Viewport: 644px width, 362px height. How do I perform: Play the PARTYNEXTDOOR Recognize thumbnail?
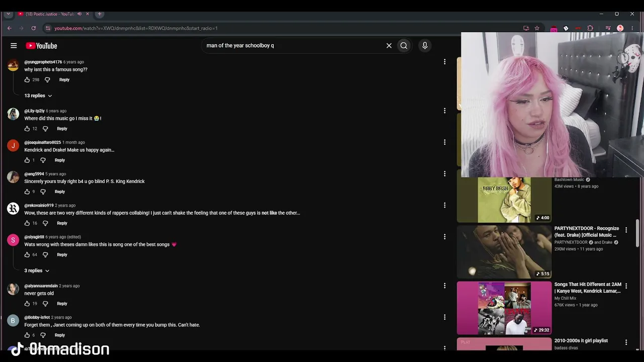pos(504,252)
